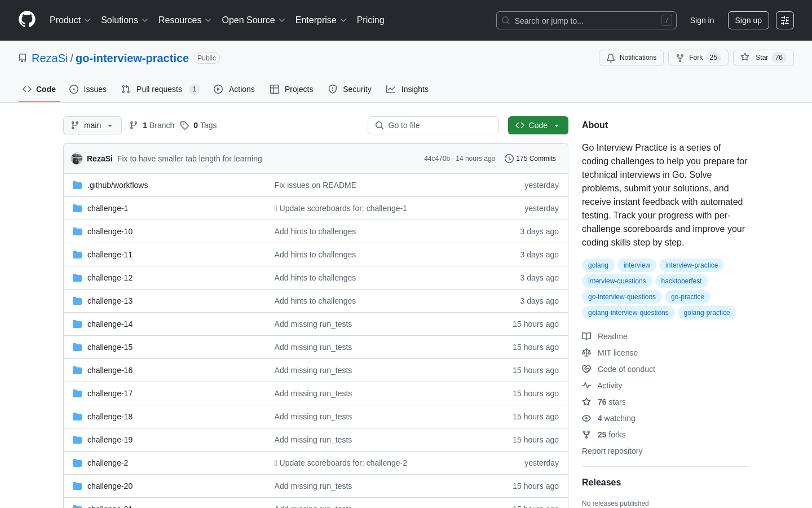Expand the Solutions menu
The height and width of the screenshot is (508, 812).
coord(125,20)
